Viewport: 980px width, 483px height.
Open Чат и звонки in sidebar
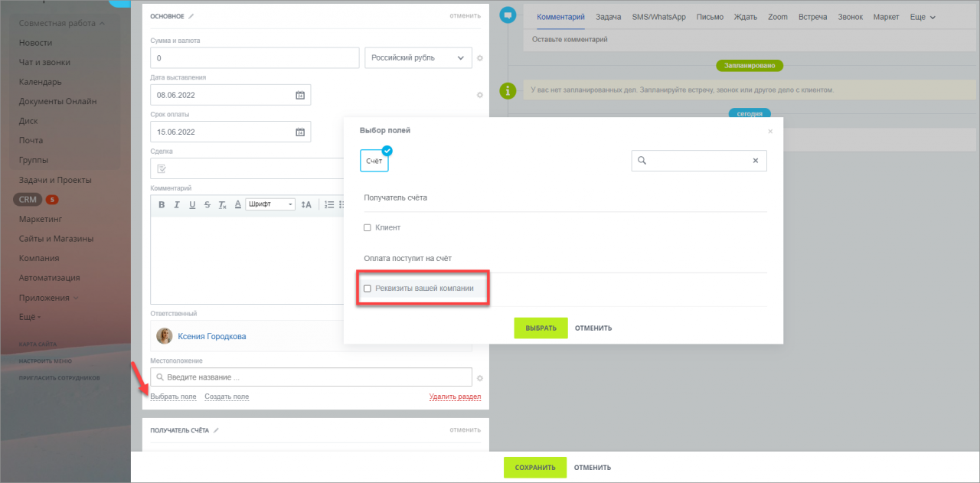45,63
